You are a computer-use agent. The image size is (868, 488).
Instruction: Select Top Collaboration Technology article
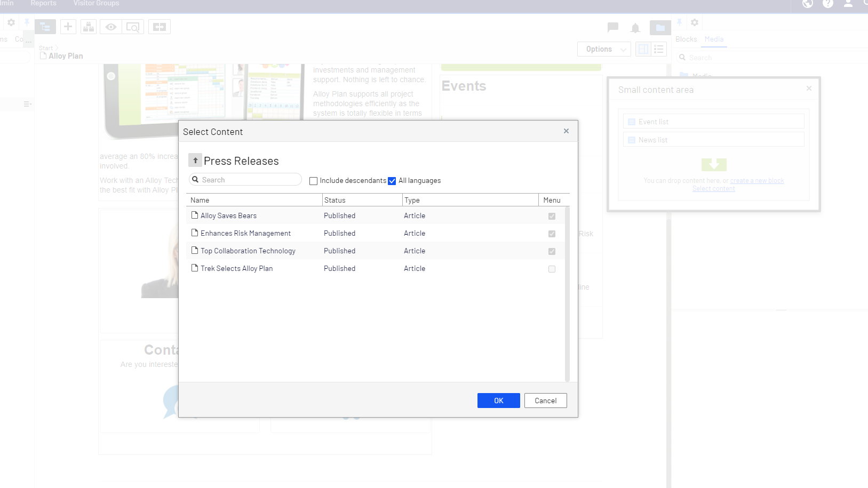pyautogui.click(x=376, y=251)
